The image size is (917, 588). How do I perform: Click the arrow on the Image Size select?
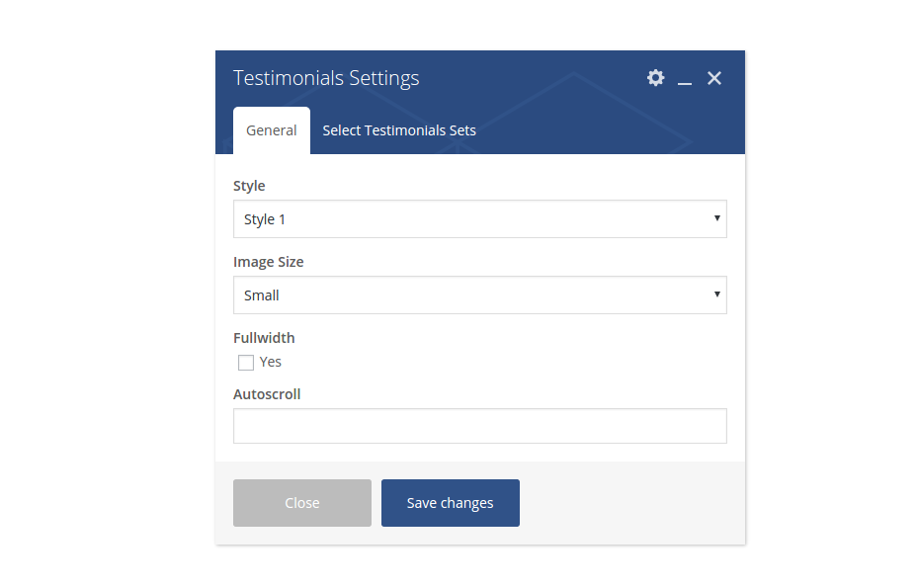(x=716, y=294)
